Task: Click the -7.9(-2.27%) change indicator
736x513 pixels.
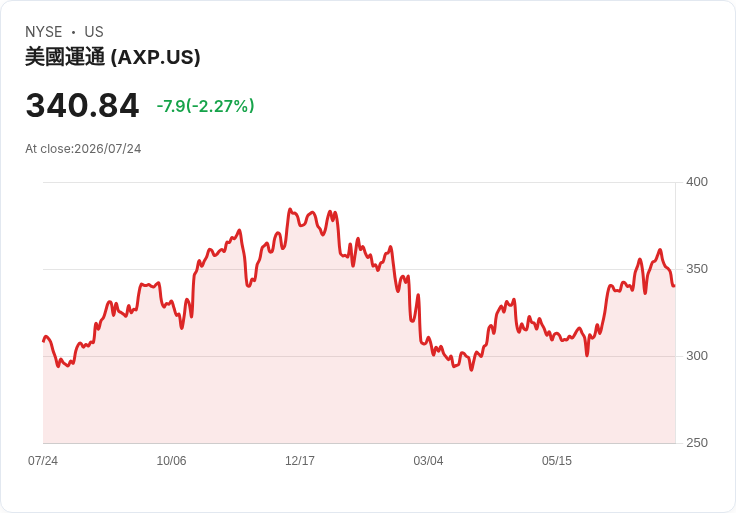Action: tap(205, 106)
